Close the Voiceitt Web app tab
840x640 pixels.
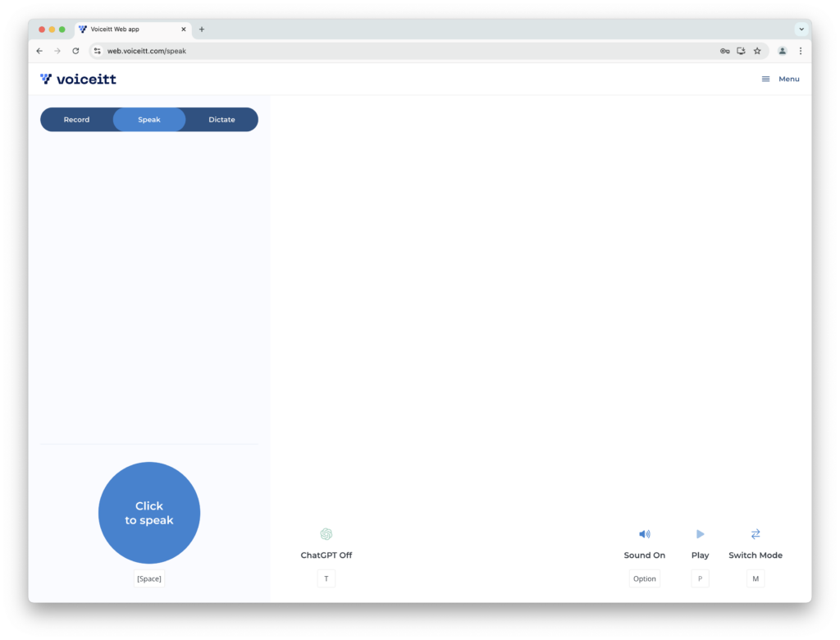tap(183, 30)
